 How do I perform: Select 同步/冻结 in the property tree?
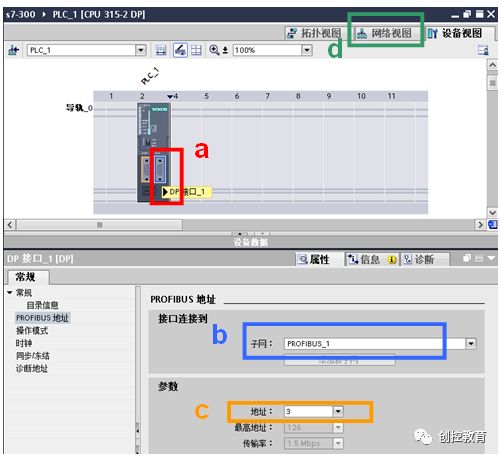[32, 356]
